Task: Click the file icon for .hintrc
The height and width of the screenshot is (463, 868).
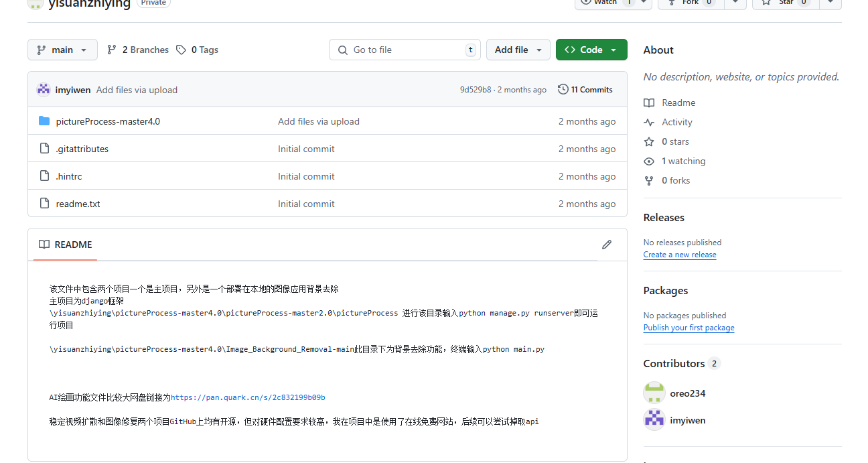Action: (x=44, y=176)
